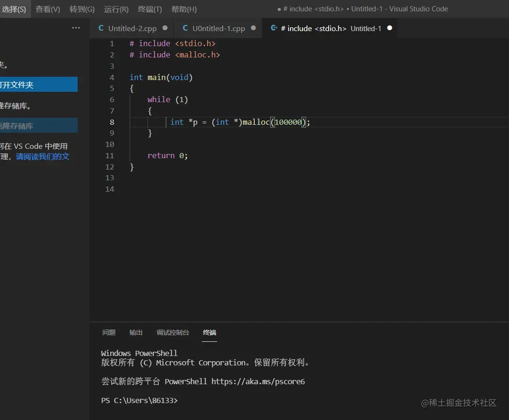Open the More Actions (…) menu in the sidebar

click(x=76, y=28)
